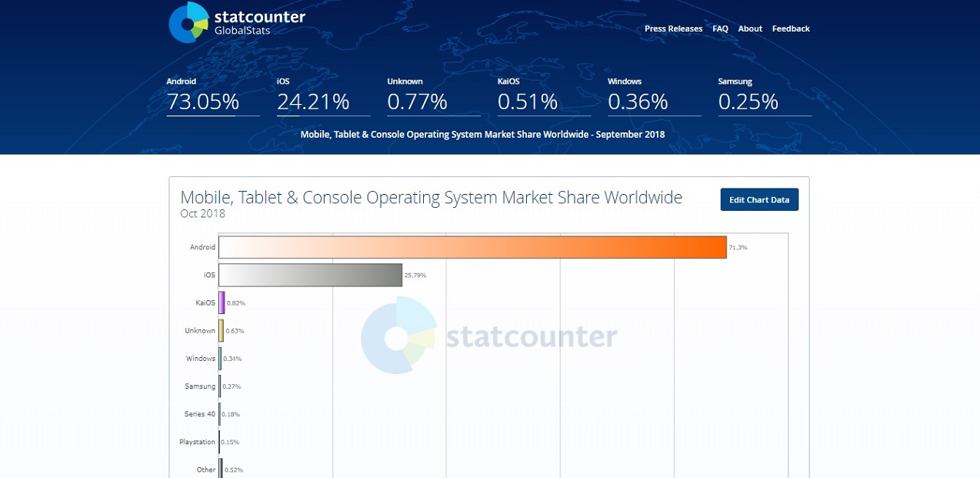The image size is (980, 478).
Task: Go to the About page
Action: coord(750,28)
